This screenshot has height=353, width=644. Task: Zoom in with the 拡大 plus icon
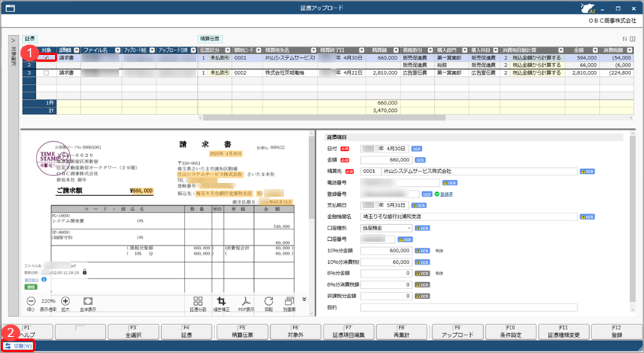66,302
